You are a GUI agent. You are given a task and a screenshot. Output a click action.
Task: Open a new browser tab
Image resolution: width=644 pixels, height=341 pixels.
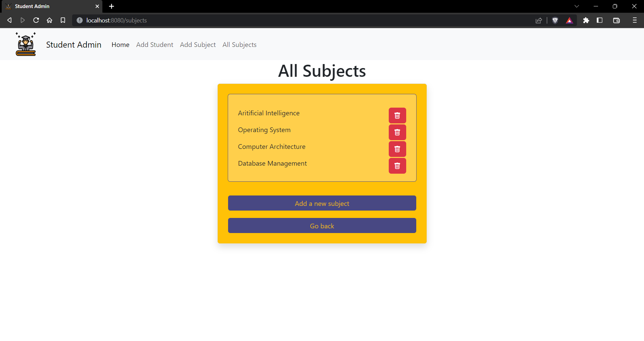112,6
